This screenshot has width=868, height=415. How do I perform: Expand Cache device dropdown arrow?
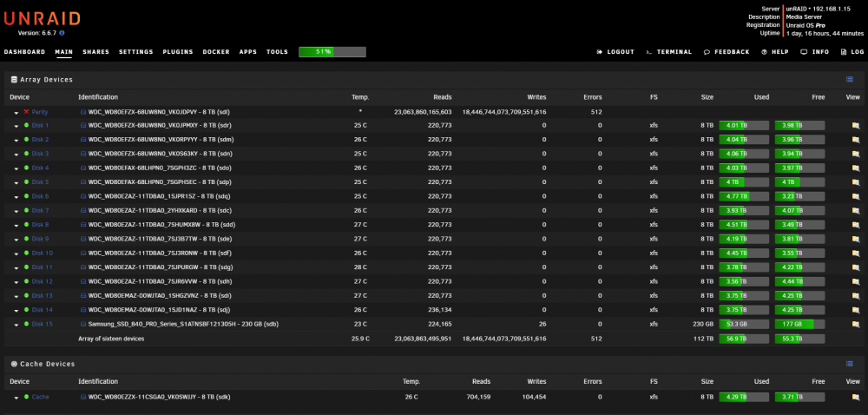pos(16,398)
